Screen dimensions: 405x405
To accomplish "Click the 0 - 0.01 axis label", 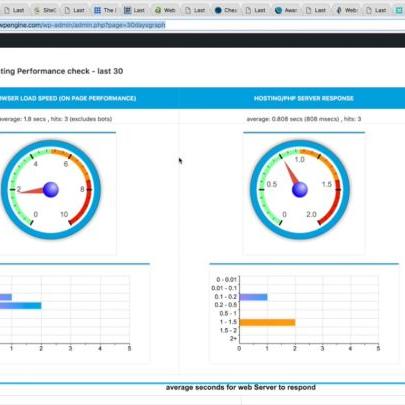I will 226,279.
